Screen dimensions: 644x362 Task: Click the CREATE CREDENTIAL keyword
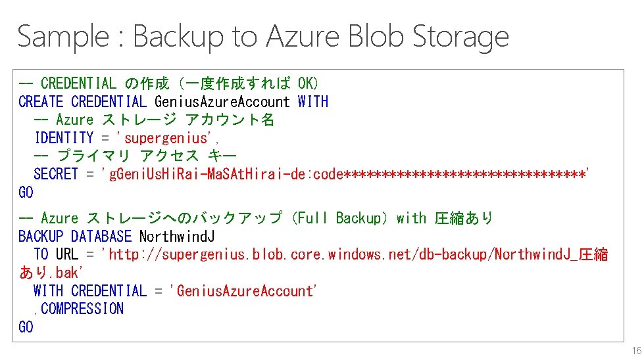(82, 102)
